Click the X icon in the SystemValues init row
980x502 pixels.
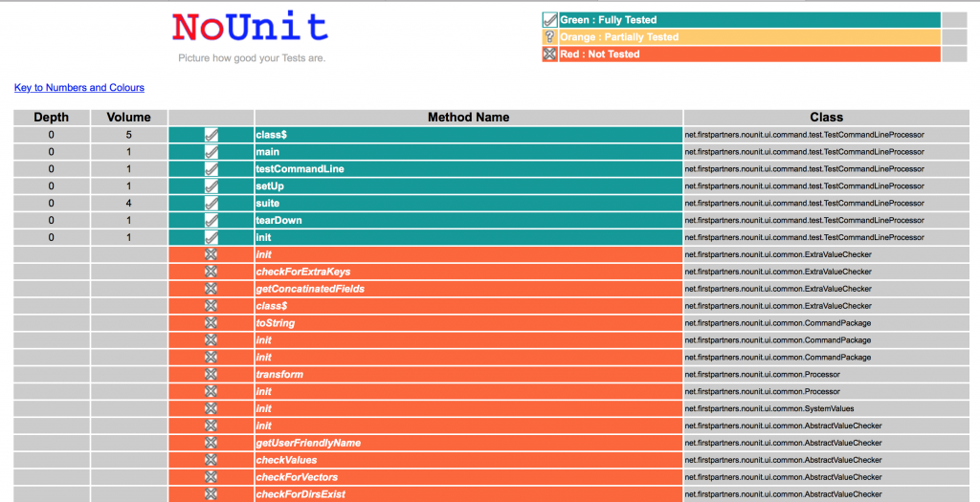click(x=211, y=408)
